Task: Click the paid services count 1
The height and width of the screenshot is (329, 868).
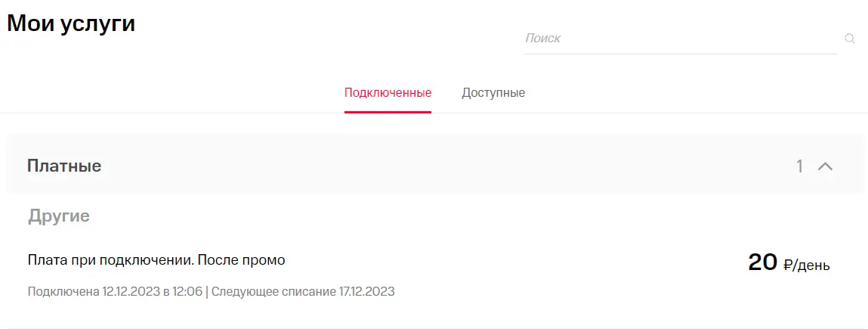Action: (799, 166)
